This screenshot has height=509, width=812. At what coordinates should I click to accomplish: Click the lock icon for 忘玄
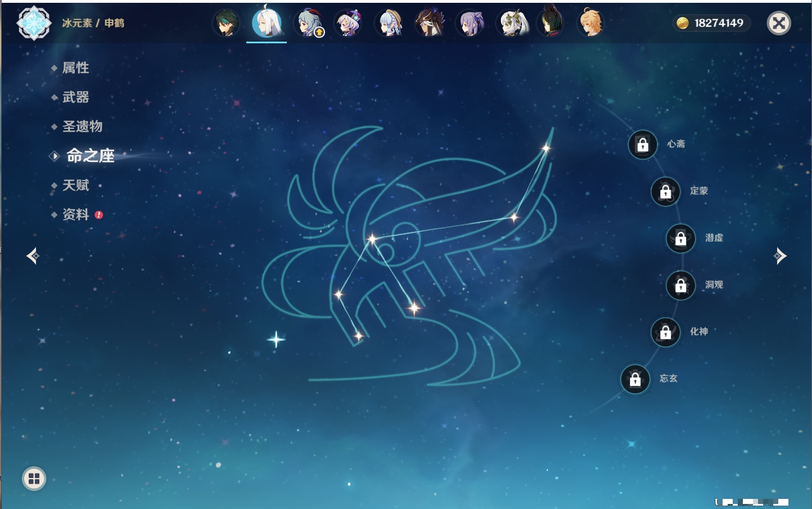pos(635,379)
